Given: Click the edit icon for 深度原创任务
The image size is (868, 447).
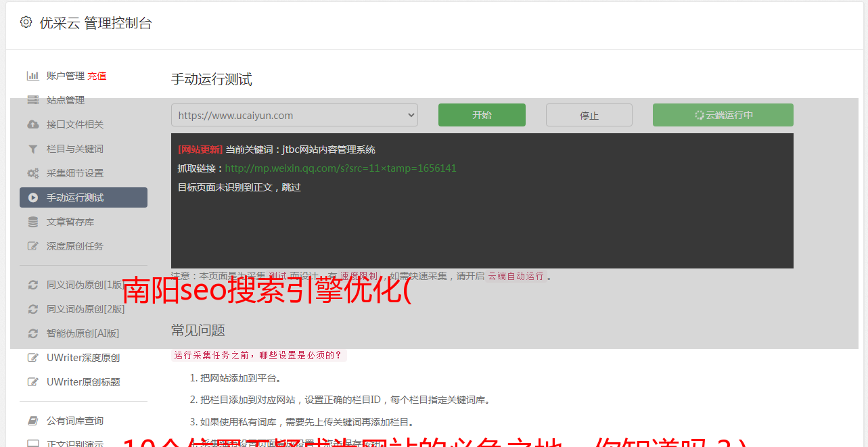Looking at the screenshot, I should [32, 246].
